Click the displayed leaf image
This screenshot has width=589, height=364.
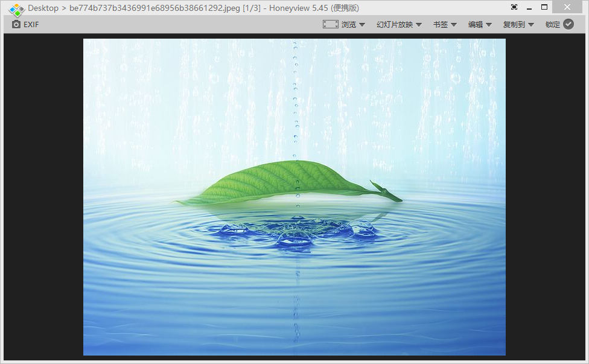294,197
